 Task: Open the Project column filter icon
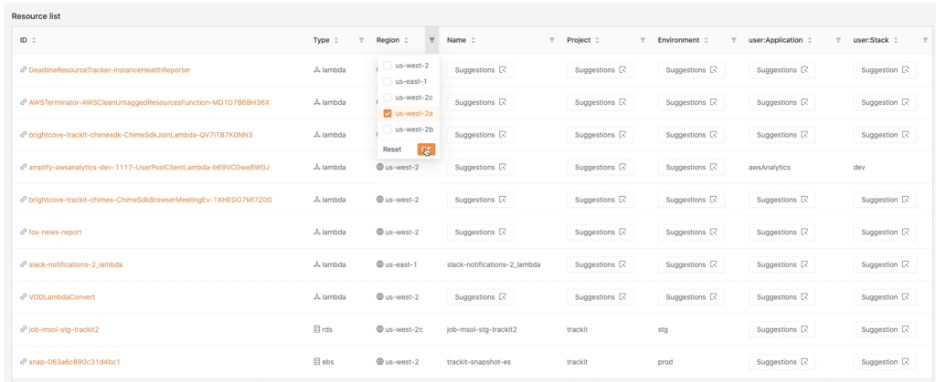(643, 41)
